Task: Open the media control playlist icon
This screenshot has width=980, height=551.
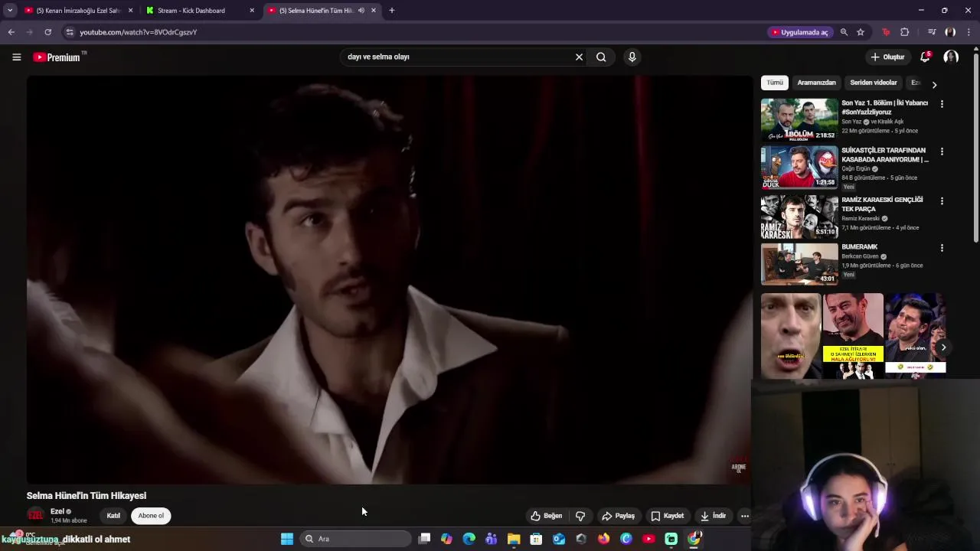Action: pyautogui.click(x=932, y=32)
